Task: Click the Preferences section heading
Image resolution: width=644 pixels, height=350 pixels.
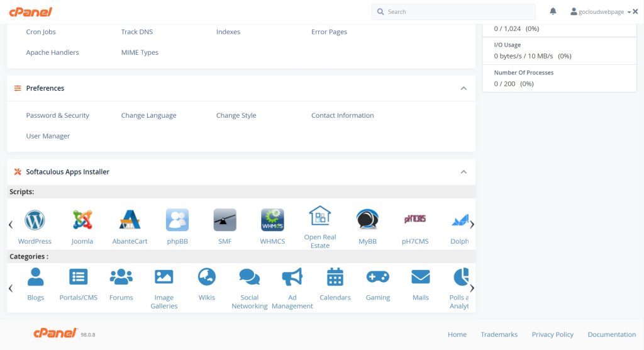Action: point(45,88)
